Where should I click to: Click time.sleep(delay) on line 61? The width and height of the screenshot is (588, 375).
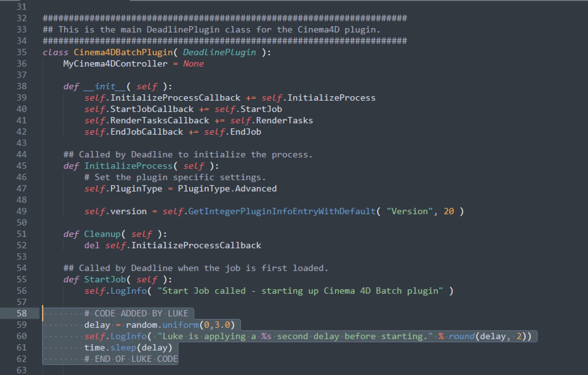coord(128,348)
